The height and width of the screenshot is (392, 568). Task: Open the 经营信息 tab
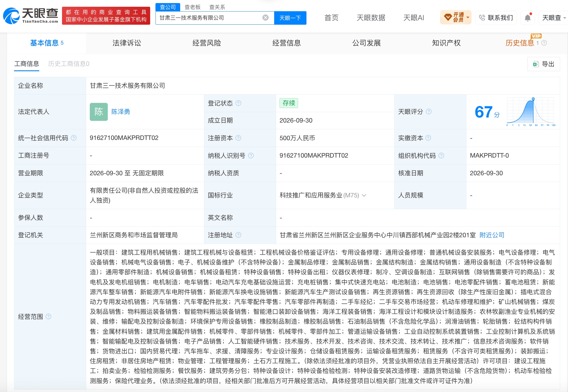coord(287,43)
